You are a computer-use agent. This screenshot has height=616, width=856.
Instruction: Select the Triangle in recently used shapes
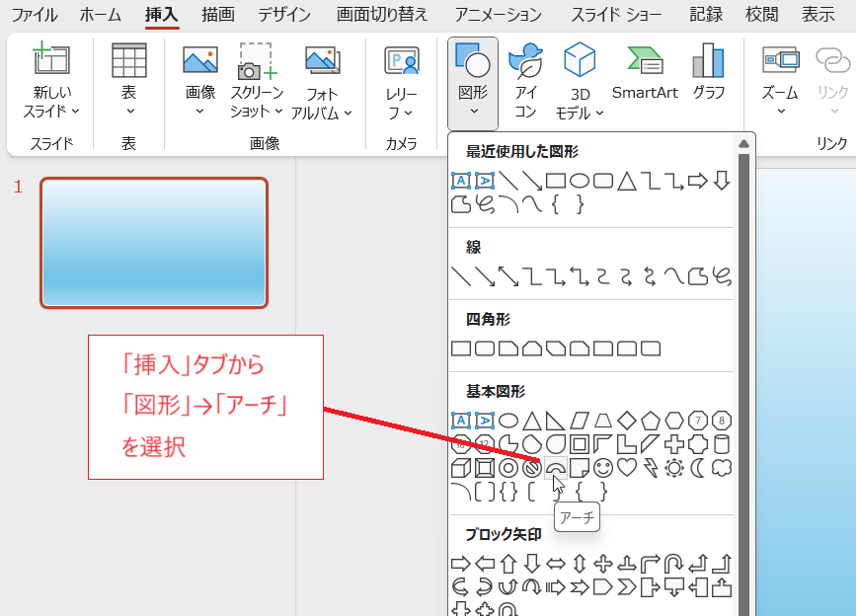[x=627, y=181]
